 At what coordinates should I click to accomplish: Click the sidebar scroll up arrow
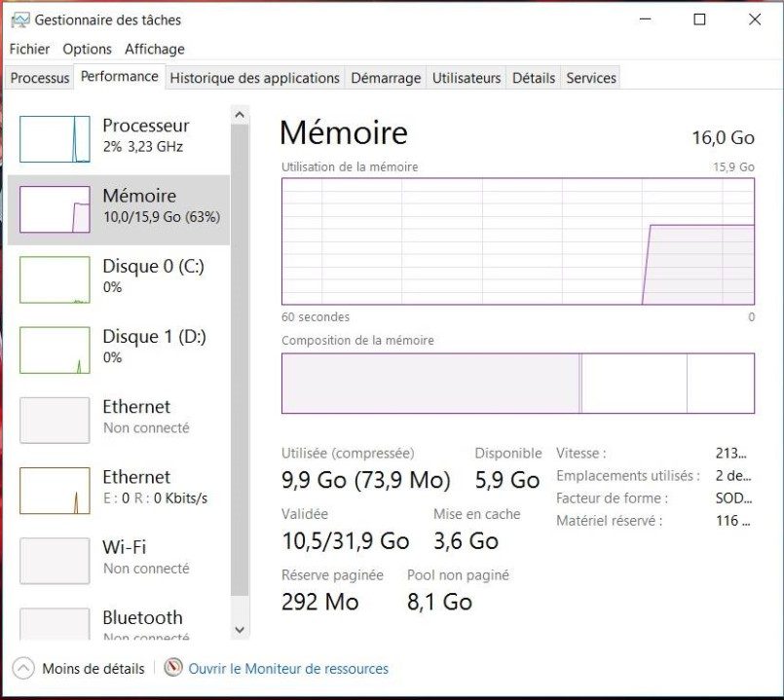pos(240,115)
